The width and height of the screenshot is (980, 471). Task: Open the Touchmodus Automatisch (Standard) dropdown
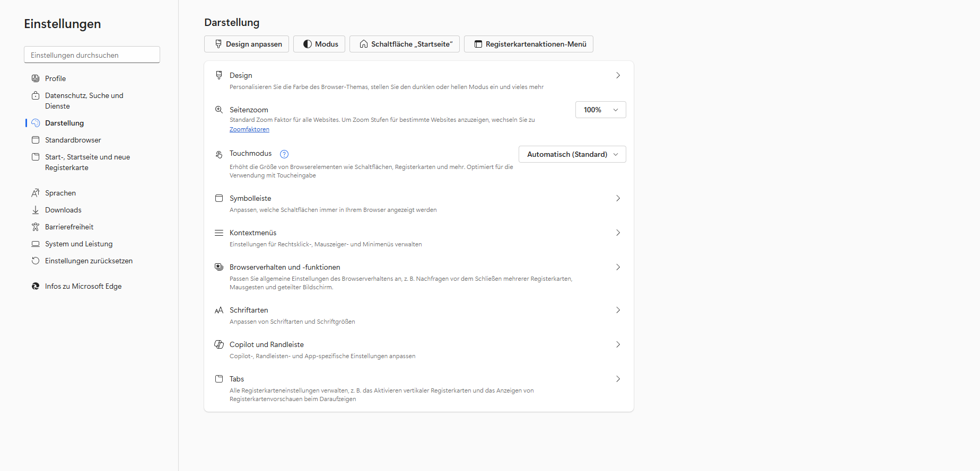pos(572,154)
